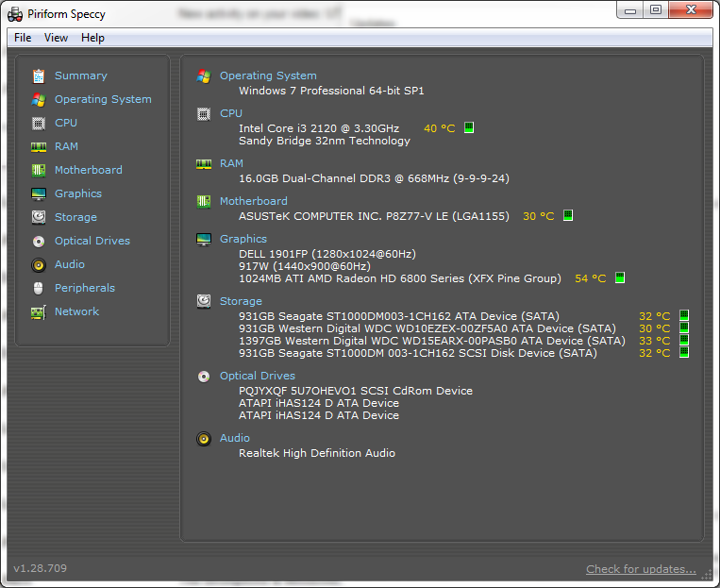Open the Graphics sidebar section
This screenshot has height=588, width=720.
(78, 193)
